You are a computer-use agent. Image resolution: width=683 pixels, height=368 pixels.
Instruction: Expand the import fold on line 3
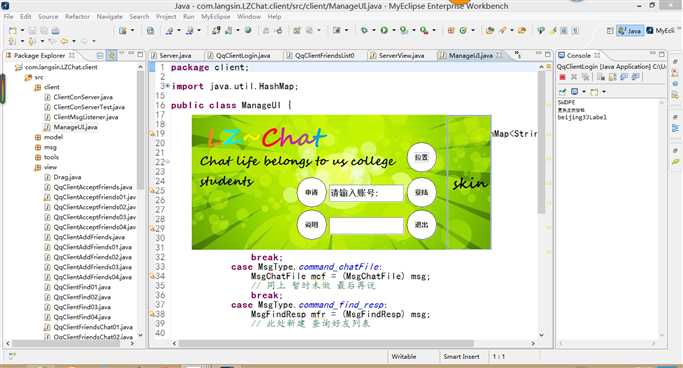167,86
